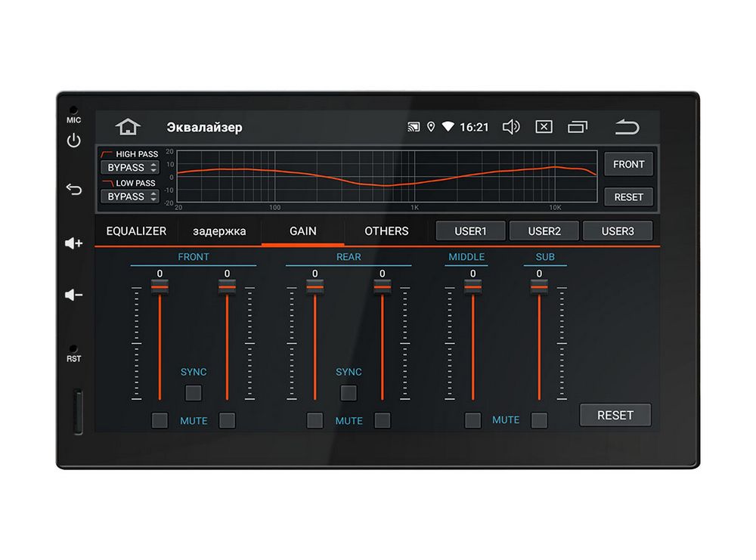756x560 pixels.
Task: Tap the bezel volume up button
Action: coord(74,243)
